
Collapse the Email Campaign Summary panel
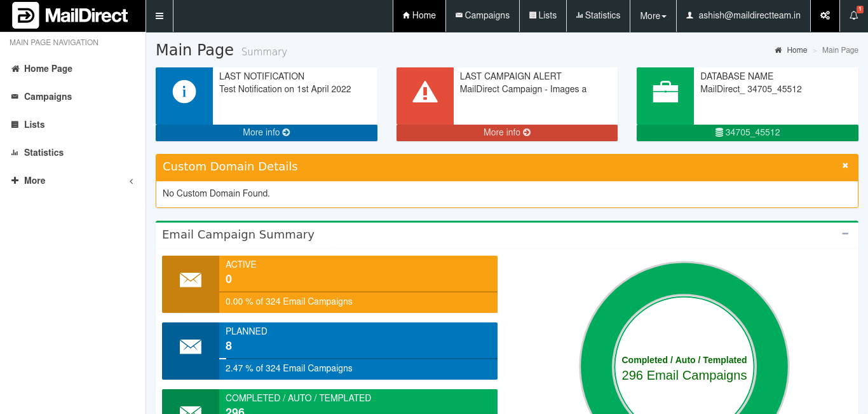pyautogui.click(x=845, y=234)
